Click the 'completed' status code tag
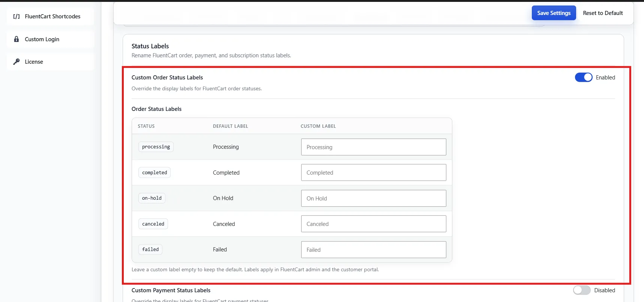 point(155,172)
